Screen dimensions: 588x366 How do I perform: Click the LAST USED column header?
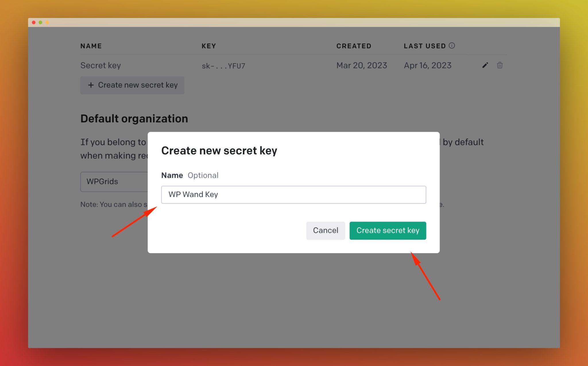(425, 46)
